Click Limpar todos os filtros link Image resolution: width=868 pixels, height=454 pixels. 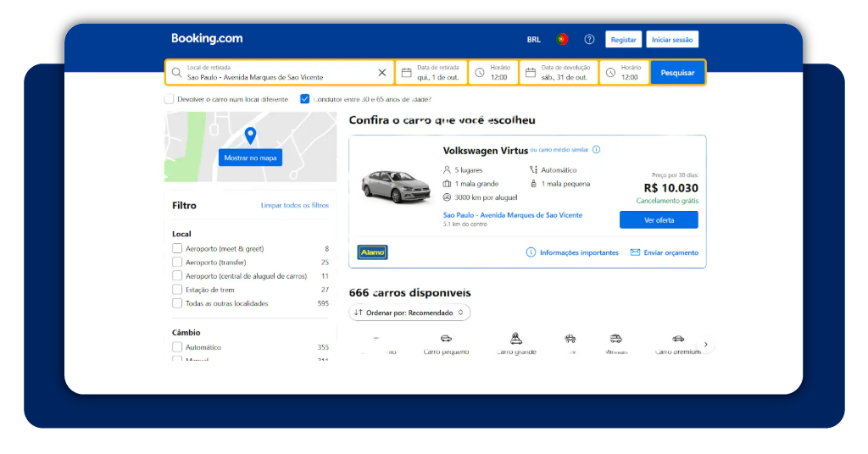294,205
